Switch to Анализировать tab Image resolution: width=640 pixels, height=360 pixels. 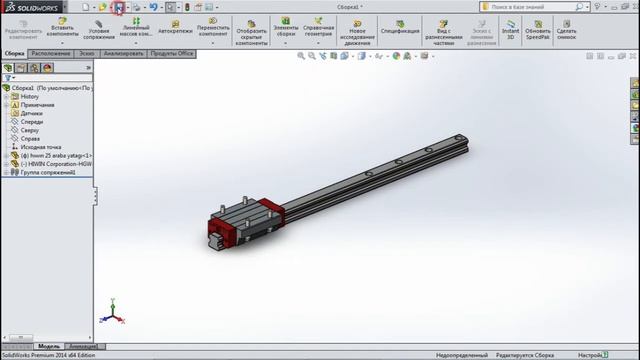(x=123, y=53)
